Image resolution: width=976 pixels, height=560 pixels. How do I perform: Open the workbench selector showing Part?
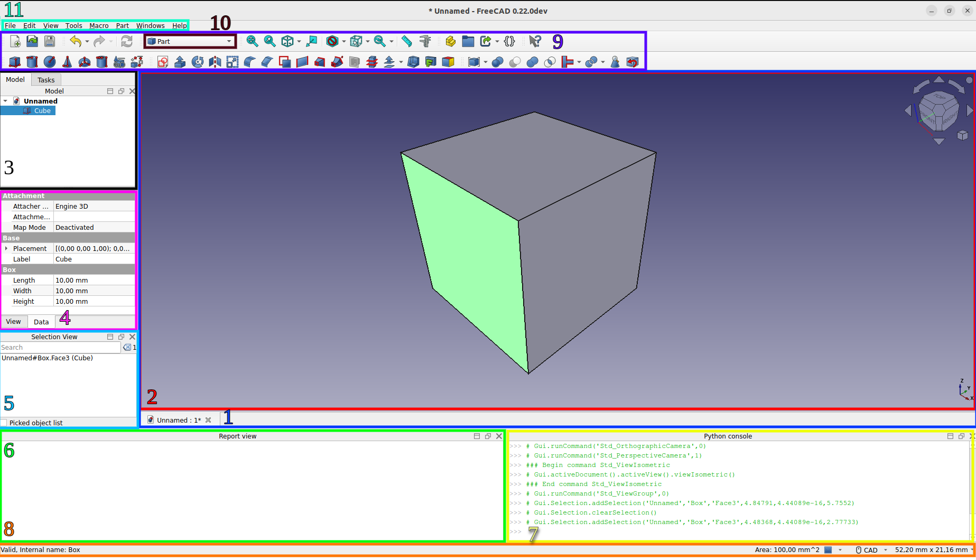189,41
